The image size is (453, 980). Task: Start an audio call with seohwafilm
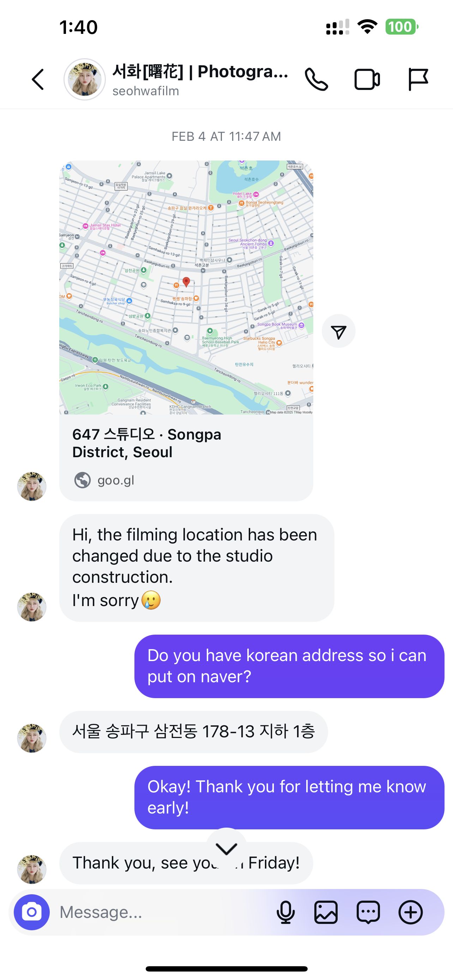pyautogui.click(x=316, y=79)
